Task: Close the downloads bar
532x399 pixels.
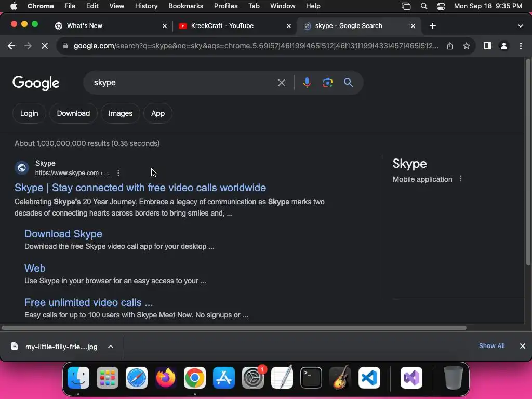Action: click(523, 346)
